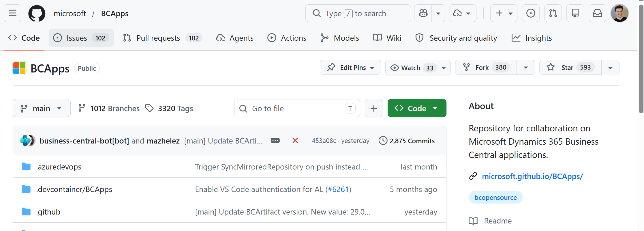Switch to the Issues tab
644x231 pixels.
(81, 38)
